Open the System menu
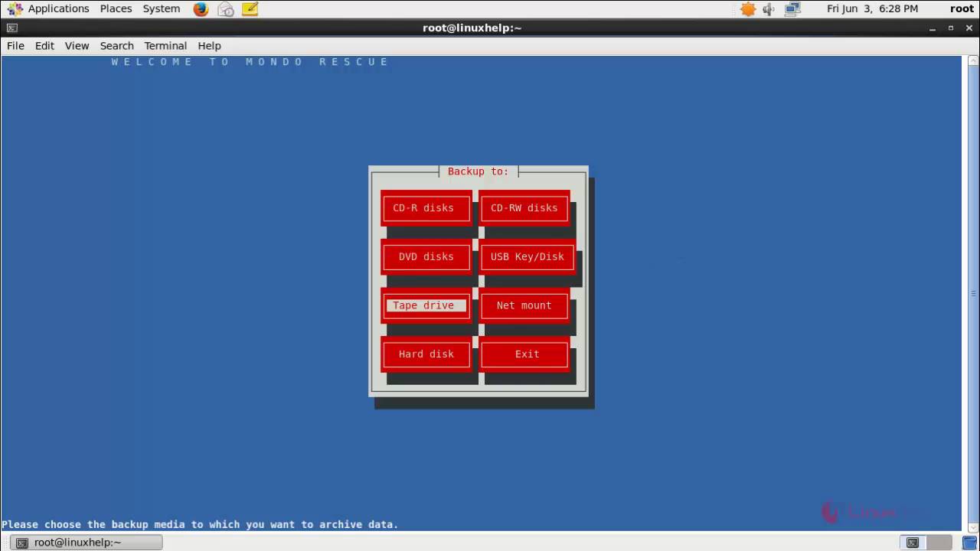Screen dimensions: 980x551 tap(162, 9)
